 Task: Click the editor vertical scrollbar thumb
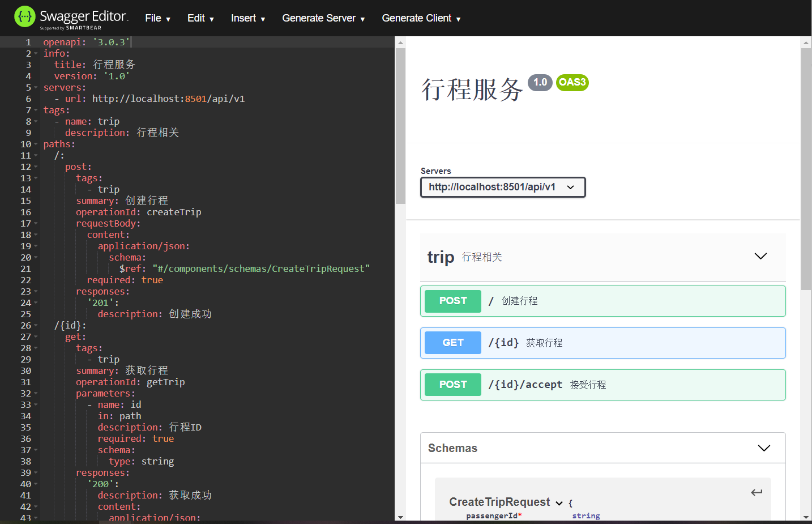[400, 126]
